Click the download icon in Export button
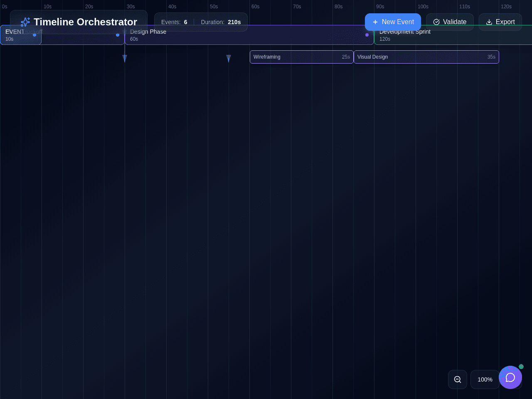The image size is (532, 399). [489, 22]
